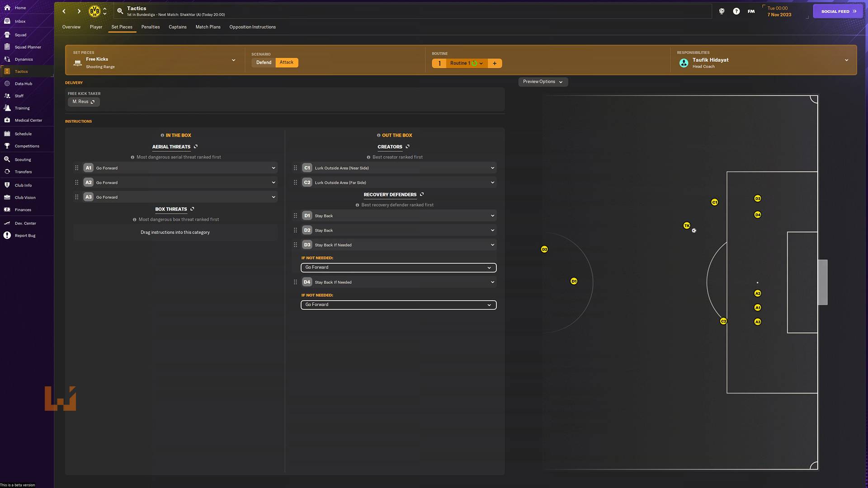Image resolution: width=868 pixels, height=488 pixels.
Task: Click the Scouting magnifier icon in sidebar
Action: 7,160
